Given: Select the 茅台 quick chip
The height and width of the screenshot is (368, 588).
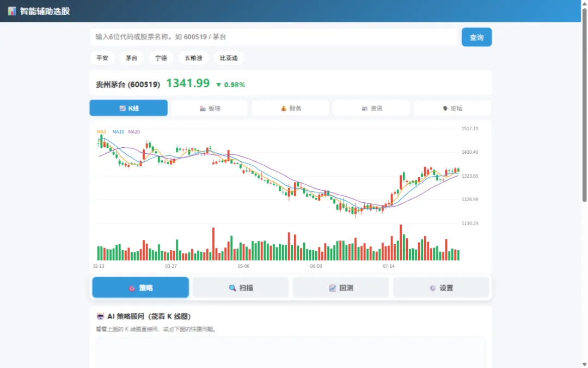Looking at the screenshot, I should point(132,58).
